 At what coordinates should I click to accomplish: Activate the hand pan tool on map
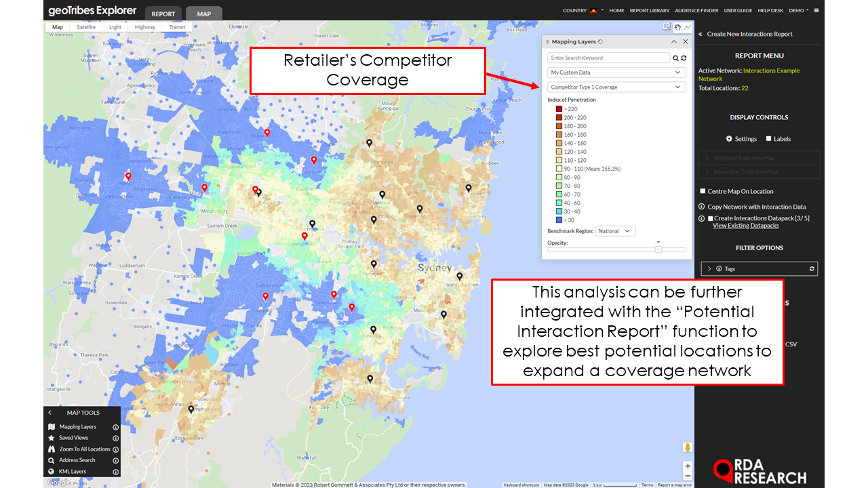(x=677, y=27)
